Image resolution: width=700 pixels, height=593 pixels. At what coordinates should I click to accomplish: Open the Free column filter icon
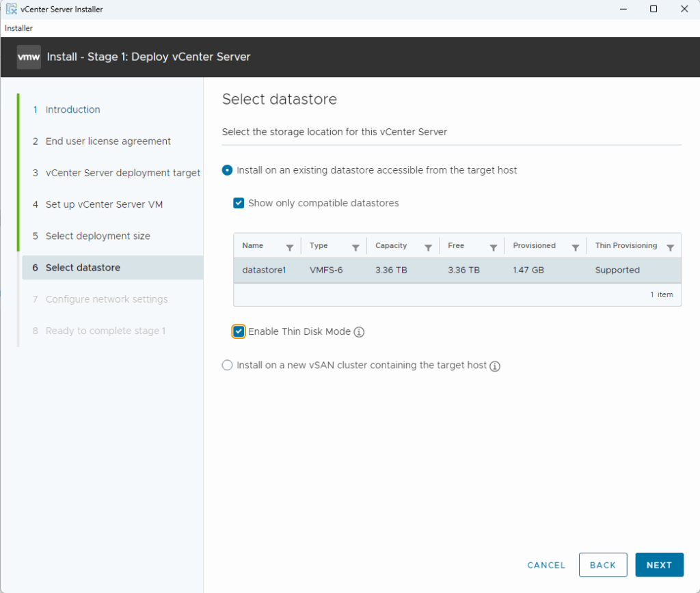[494, 248]
